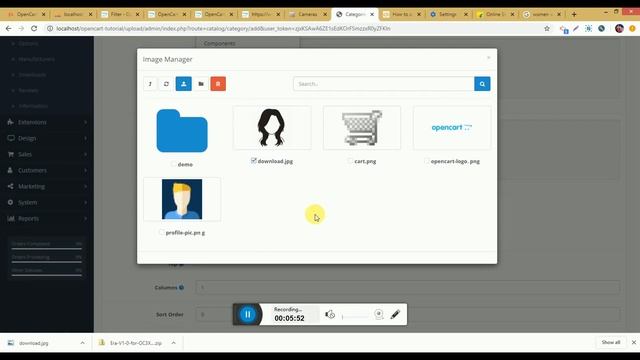Image resolution: width=640 pixels, height=360 pixels.
Task: Select the download.jpg hair thumbnail
Action: [272, 128]
